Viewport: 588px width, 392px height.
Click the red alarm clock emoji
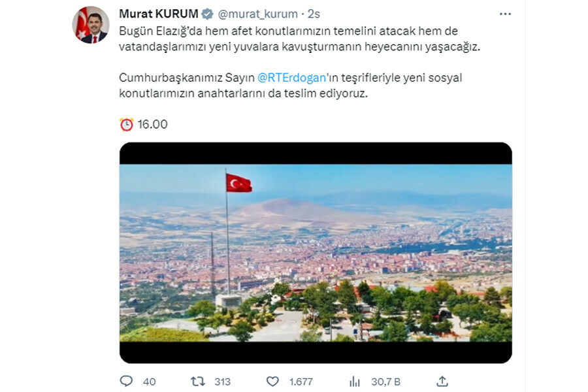point(126,125)
